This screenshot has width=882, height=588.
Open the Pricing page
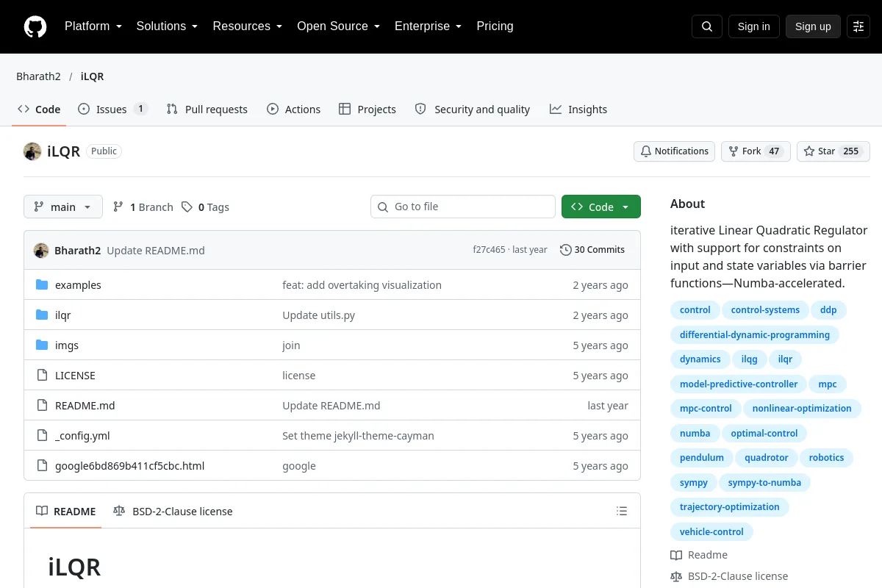coord(495,26)
